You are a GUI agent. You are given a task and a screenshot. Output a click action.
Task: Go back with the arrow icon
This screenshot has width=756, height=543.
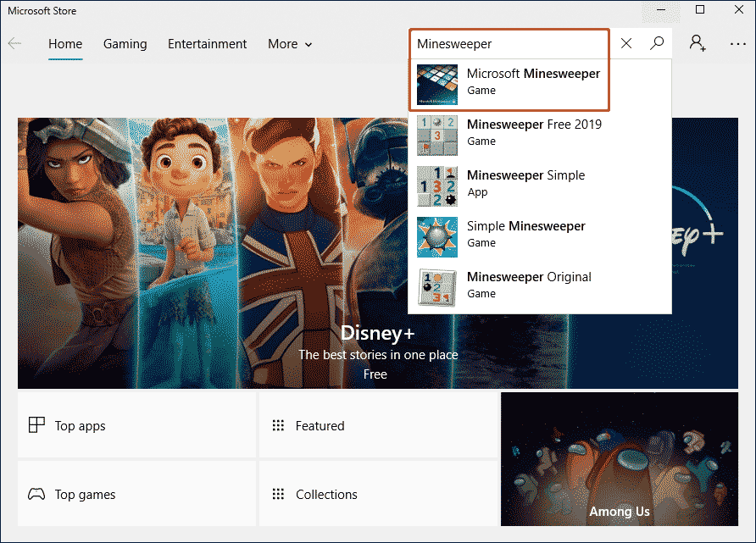tap(14, 43)
